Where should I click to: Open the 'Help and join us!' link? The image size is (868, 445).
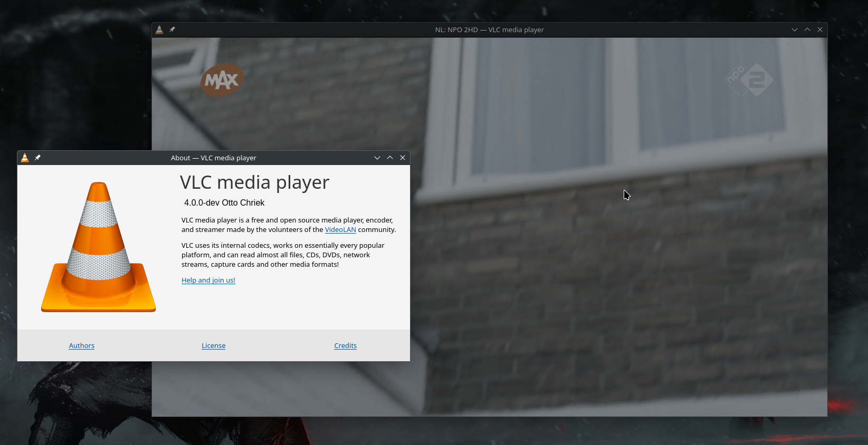pyautogui.click(x=208, y=280)
